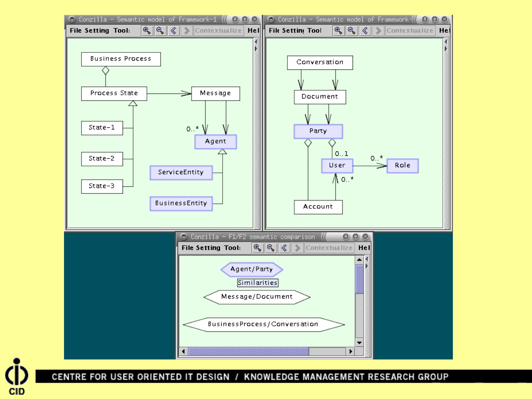The width and height of the screenshot is (532, 399).
Task: Click zoom in icon in F1/F2 comparison window
Action: [258, 248]
